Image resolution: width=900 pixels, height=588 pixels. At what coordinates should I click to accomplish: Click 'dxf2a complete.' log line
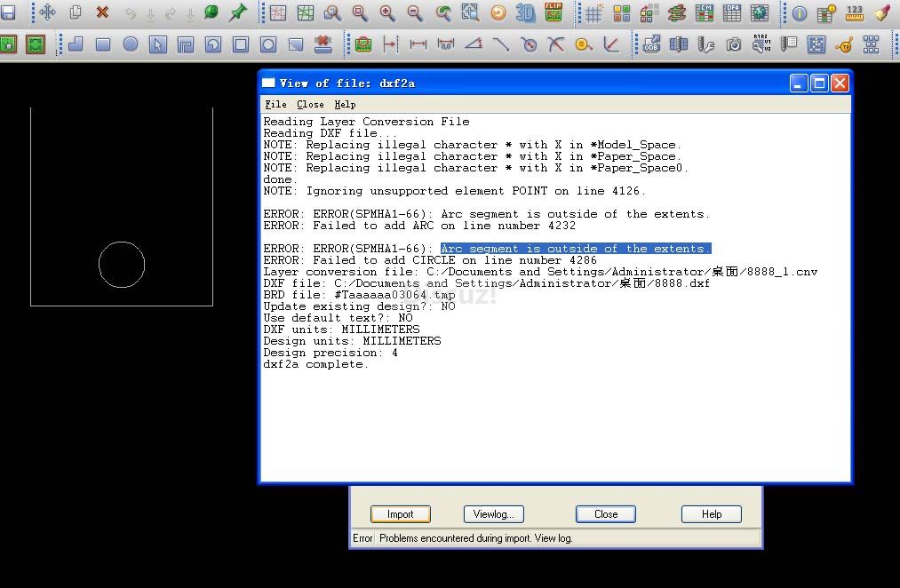[315, 364]
